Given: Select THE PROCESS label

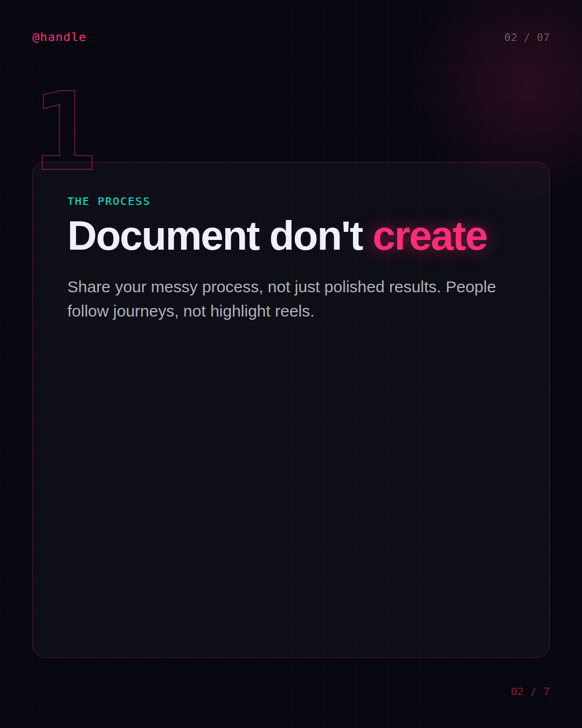Looking at the screenshot, I should pos(108,201).
